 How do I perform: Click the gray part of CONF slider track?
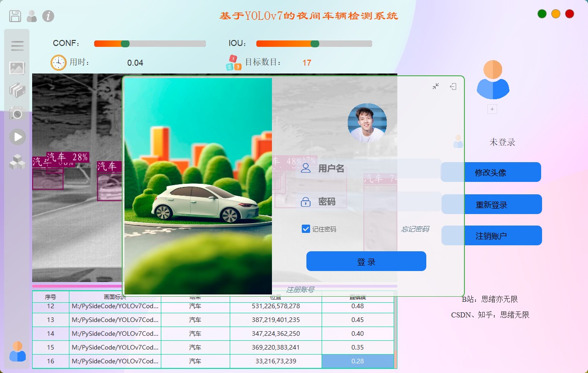tap(167, 44)
